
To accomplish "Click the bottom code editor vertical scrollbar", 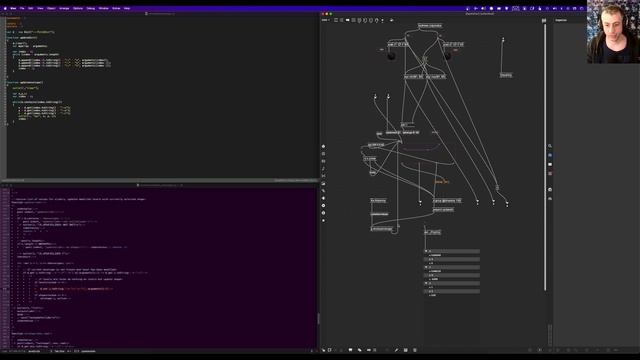I will click(x=318, y=318).
